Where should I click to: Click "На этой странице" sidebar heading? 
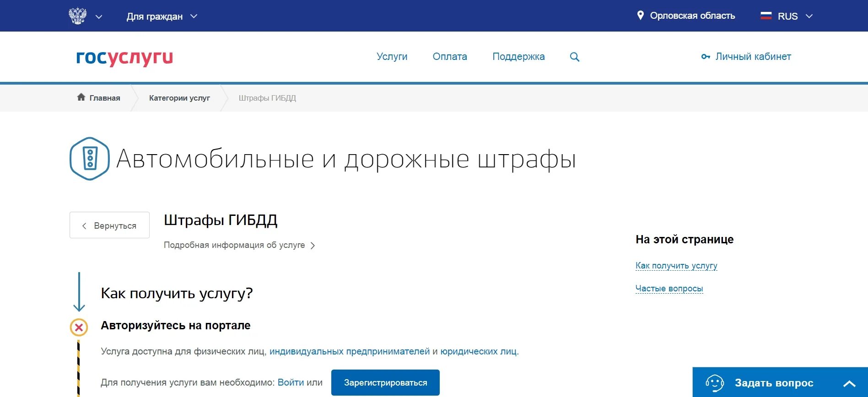[685, 240]
